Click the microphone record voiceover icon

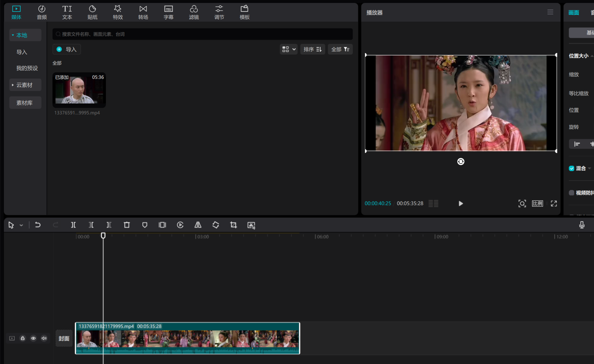tap(582, 225)
